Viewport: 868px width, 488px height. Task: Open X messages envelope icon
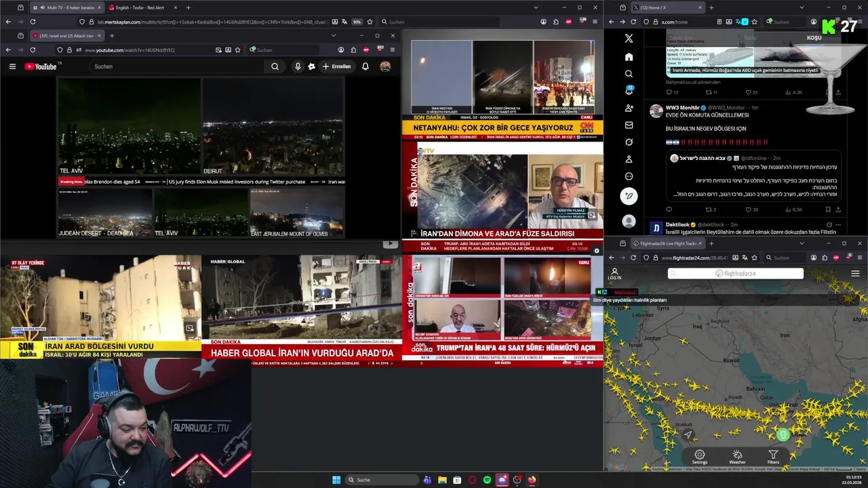tap(629, 125)
